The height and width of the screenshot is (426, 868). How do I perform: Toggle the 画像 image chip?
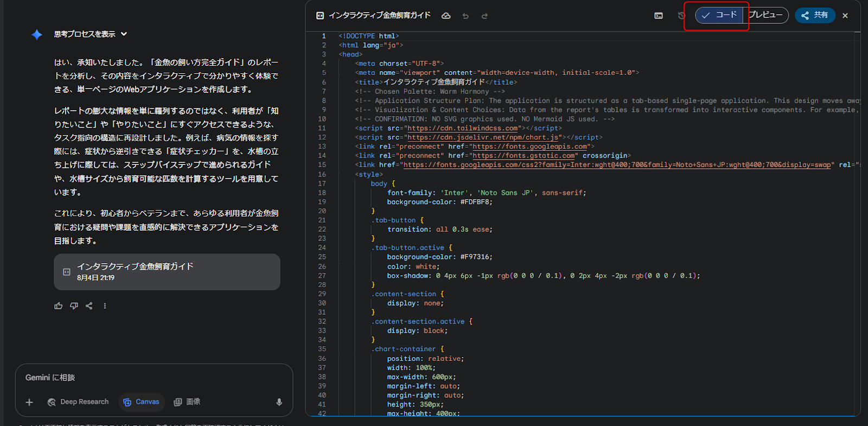(187, 402)
